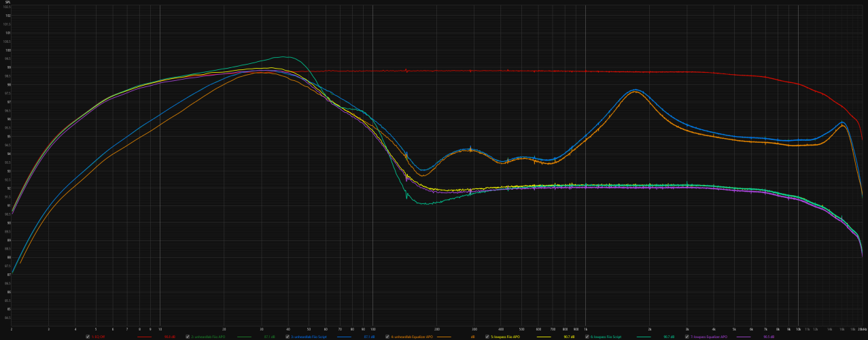The image size is (868, 340).
Task: Toggle the '3: unheardlab Fiio Script' trace checkbox
Action: 288,337
